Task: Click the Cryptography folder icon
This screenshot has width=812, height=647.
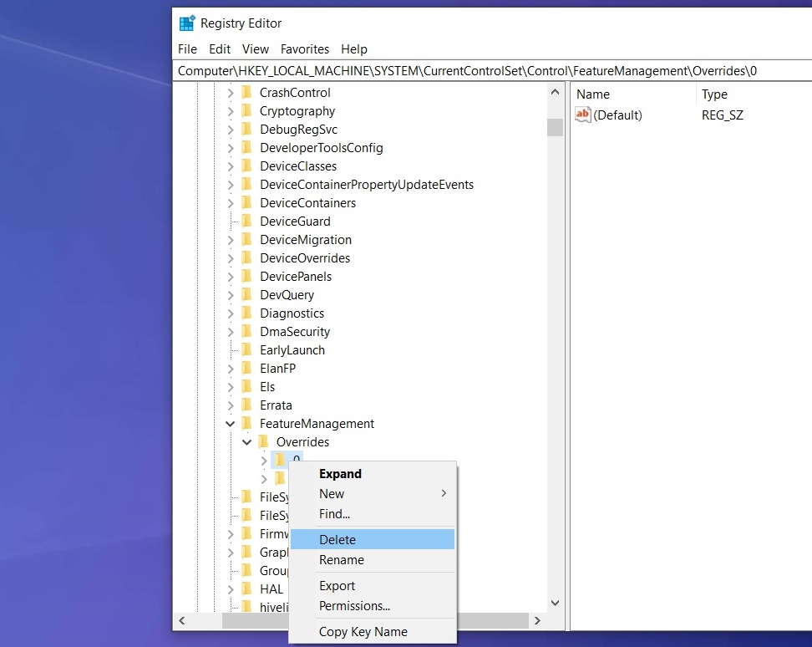Action: click(247, 111)
